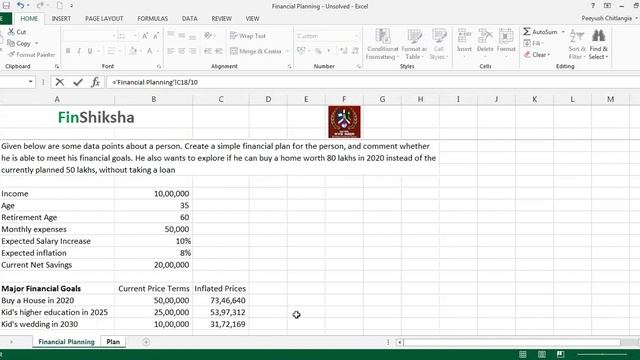This screenshot has width=640, height=360.
Task: Open the user account Peeyush Chitlangia dropdown
Action: (609, 18)
